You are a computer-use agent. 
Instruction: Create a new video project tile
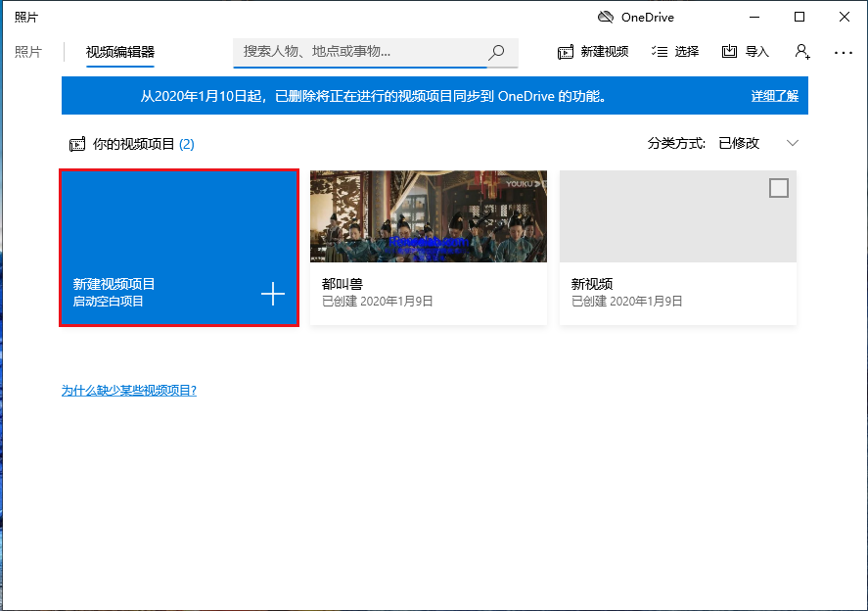(179, 248)
